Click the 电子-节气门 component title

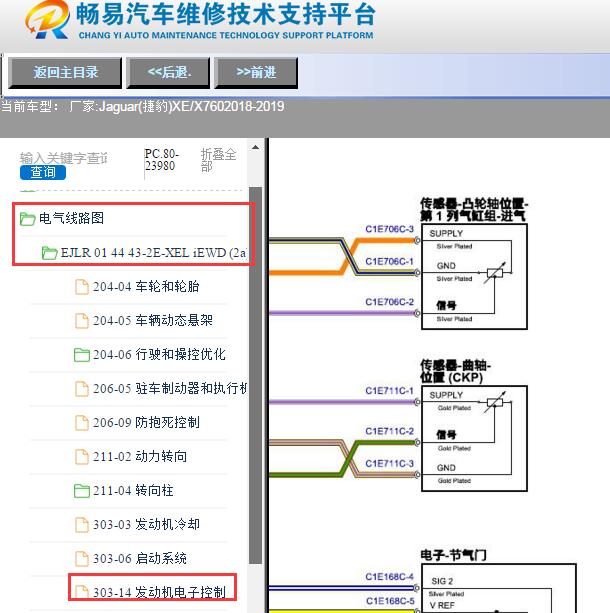[x=453, y=555]
